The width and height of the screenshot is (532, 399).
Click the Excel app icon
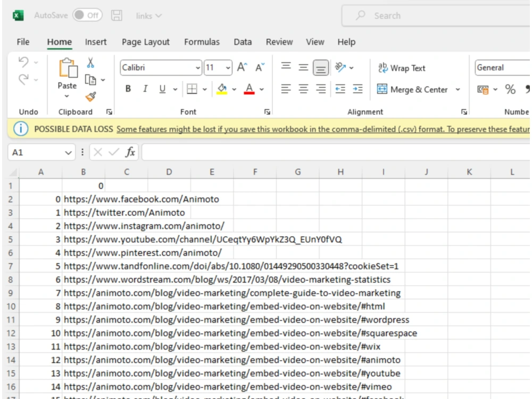pyautogui.click(x=18, y=15)
